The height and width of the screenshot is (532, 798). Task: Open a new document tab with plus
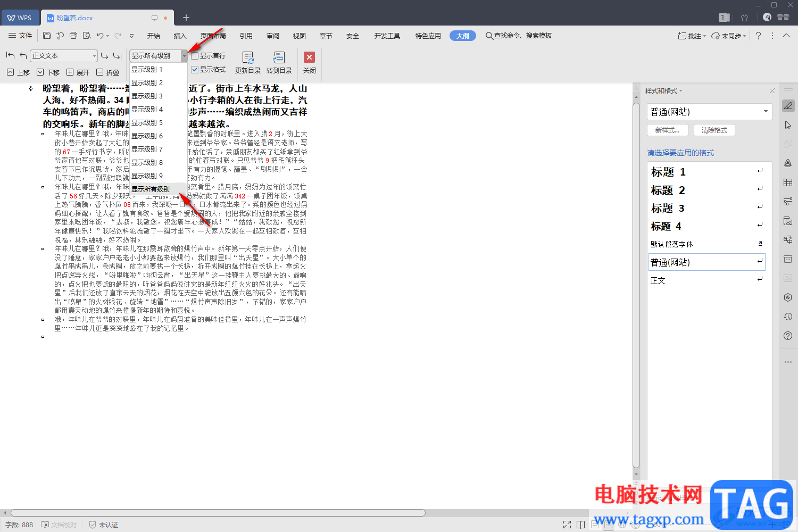pos(186,18)
